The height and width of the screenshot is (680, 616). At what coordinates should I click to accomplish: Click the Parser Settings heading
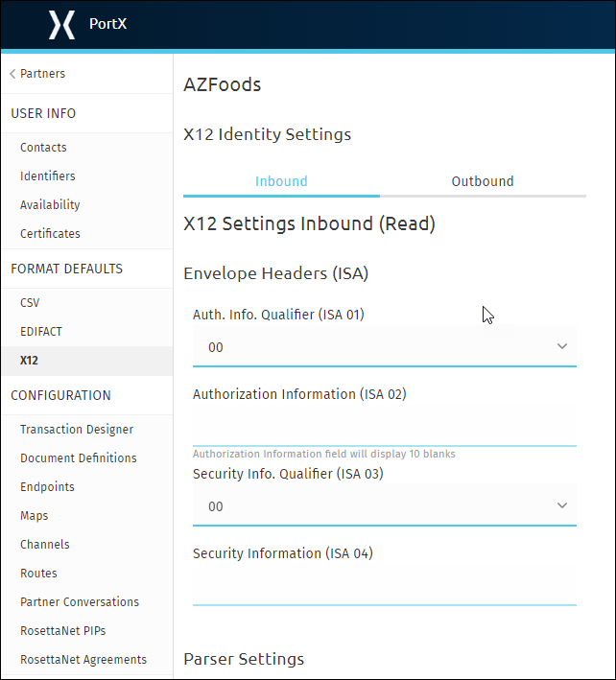pos(244,659)
